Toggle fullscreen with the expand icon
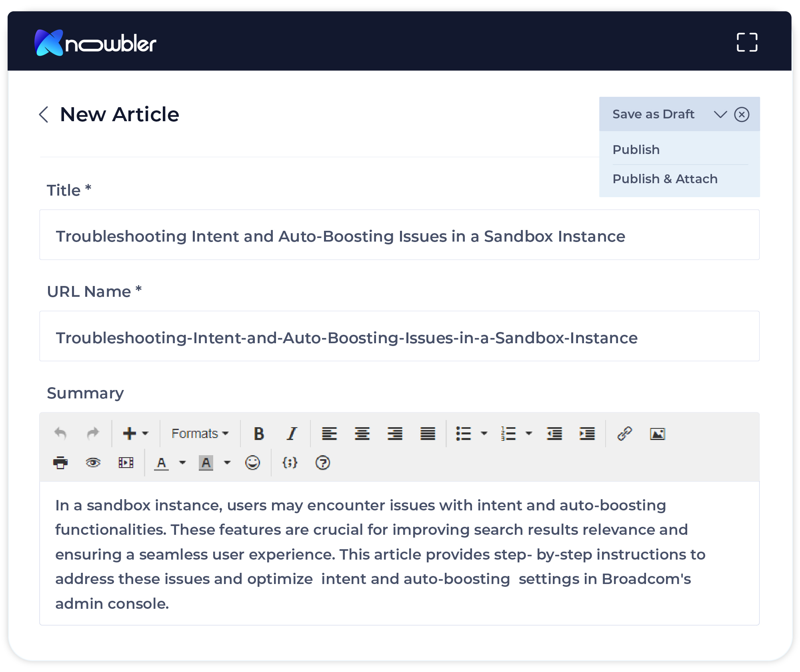This screenshot has width=800, height=672. tap(747, 42)
